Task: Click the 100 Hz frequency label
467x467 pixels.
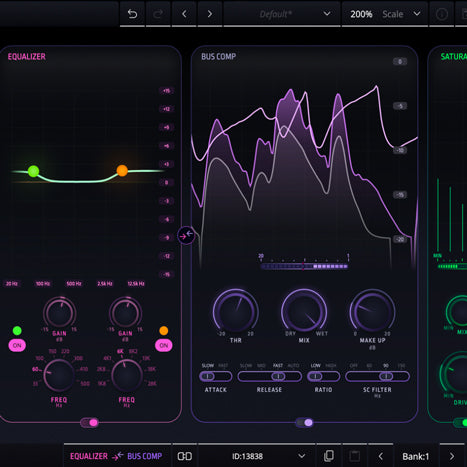Action: 43,284
